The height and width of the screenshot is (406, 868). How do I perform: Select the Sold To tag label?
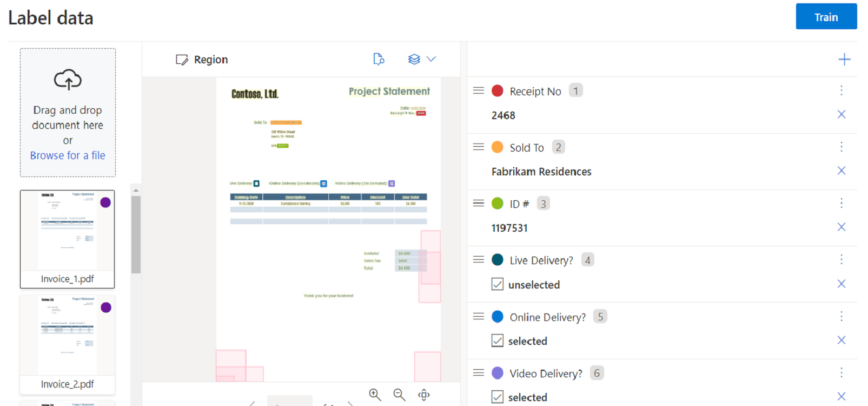coord(527,148)
